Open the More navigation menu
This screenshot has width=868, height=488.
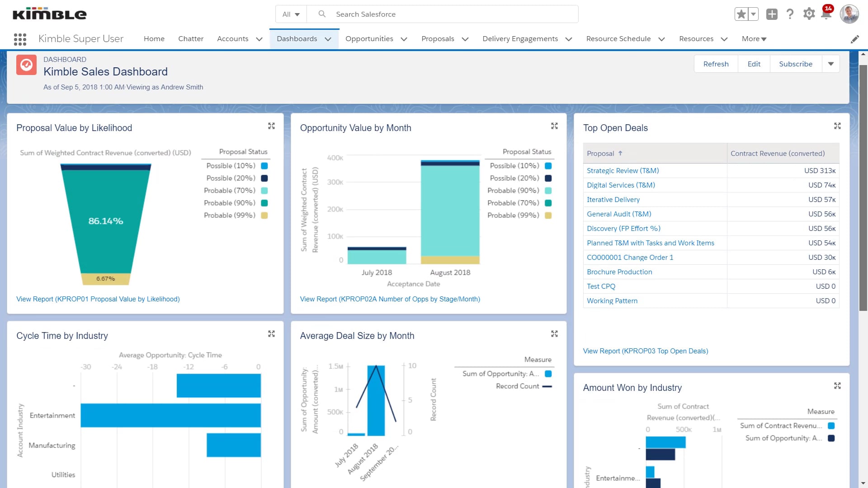point(754,39)
